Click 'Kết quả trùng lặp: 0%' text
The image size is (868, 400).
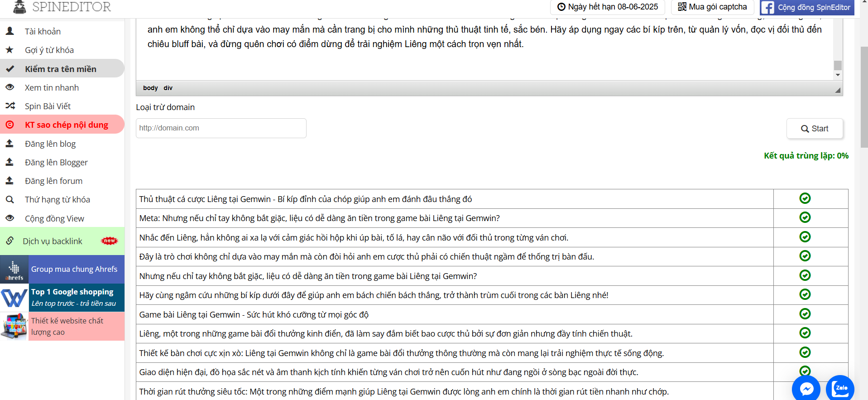(x=806, y=155)
